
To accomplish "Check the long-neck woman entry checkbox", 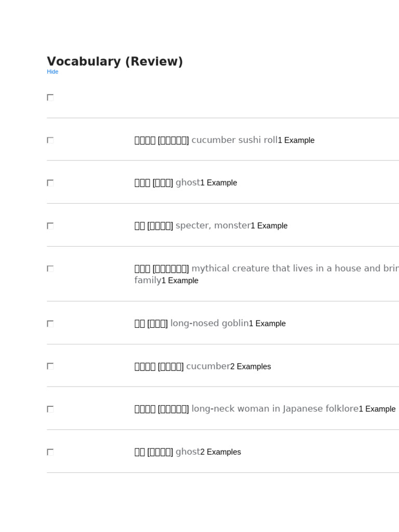I will click(x=50, y=409).
